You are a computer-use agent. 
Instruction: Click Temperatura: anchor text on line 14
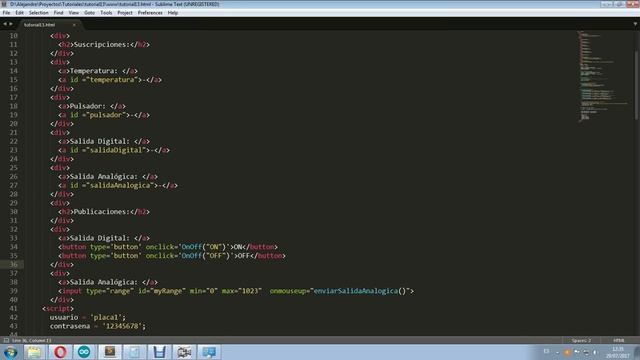tap(94, 71)
